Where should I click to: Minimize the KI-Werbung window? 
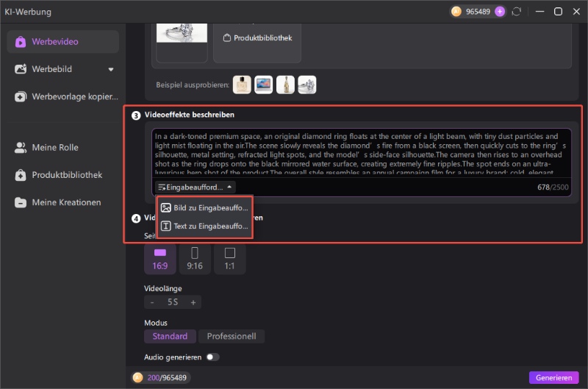coord(539,12)
